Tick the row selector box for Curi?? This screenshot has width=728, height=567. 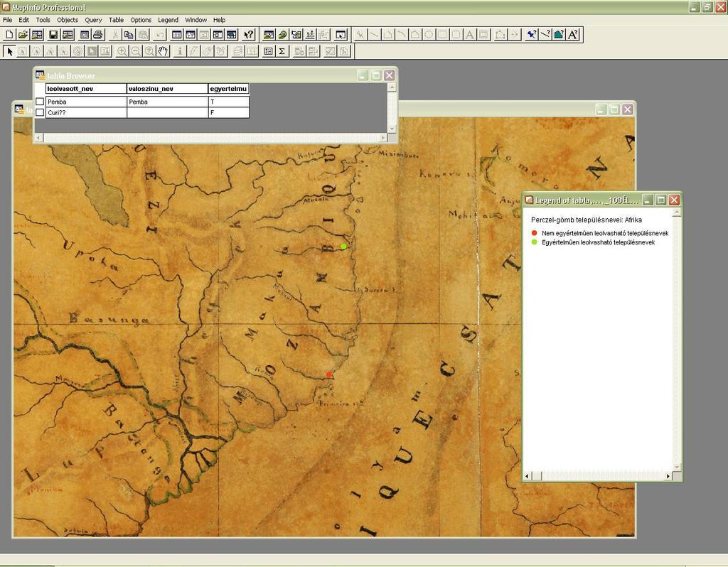[x=40, y=112]
